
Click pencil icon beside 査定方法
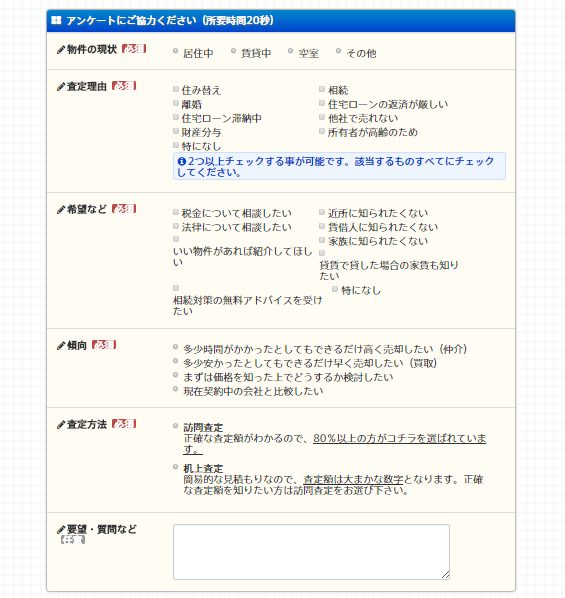[x=61, y=425]
